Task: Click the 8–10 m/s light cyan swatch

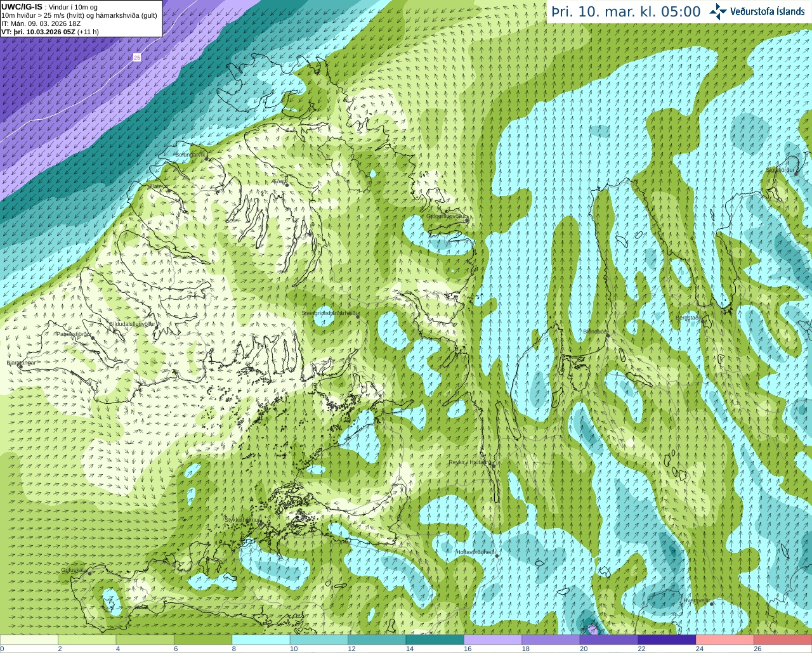Action: point(261,640)
